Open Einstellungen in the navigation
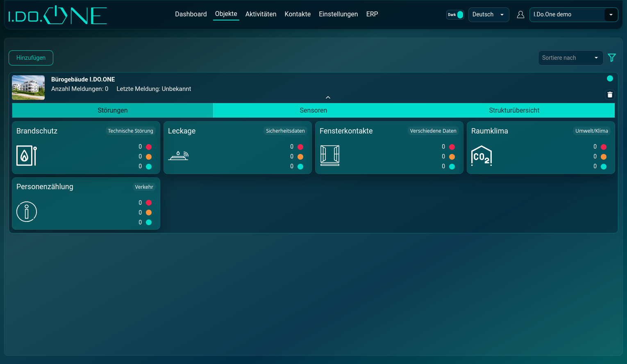627x364 pixels. coord(338,14)
